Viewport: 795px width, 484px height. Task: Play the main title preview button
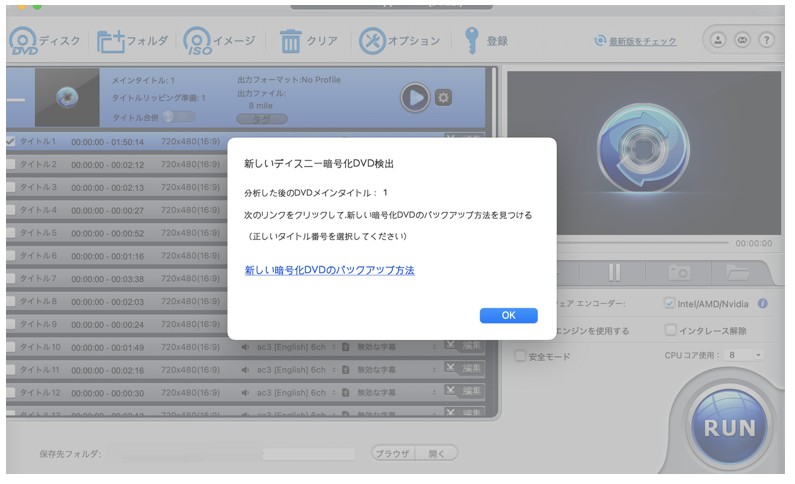(x=415, y=97)
